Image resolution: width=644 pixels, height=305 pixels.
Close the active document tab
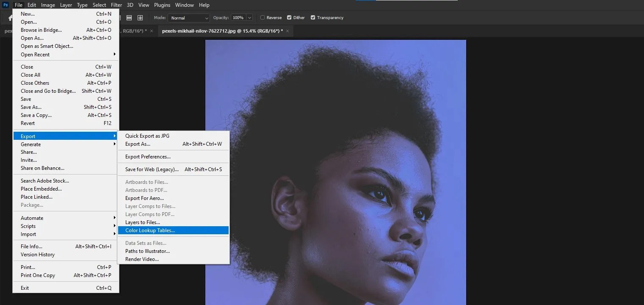287,30
